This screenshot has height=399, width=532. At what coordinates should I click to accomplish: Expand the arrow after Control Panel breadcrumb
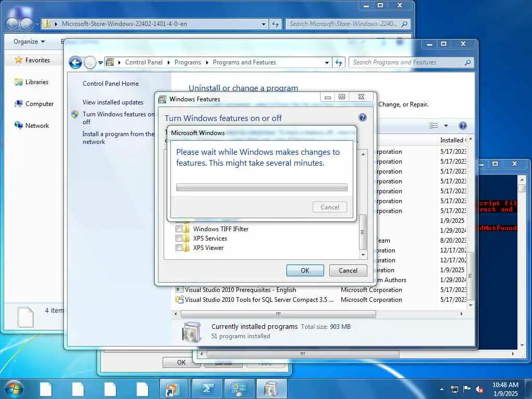coord(169,62)
